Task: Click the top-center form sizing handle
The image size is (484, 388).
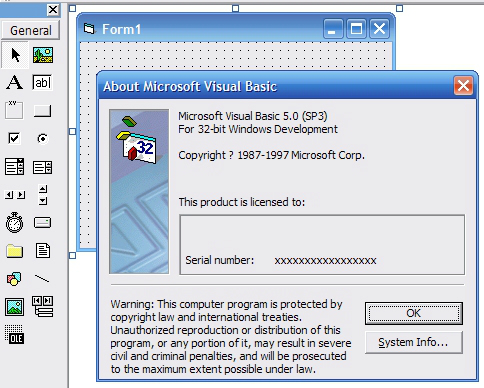Action: pos(235,8)
